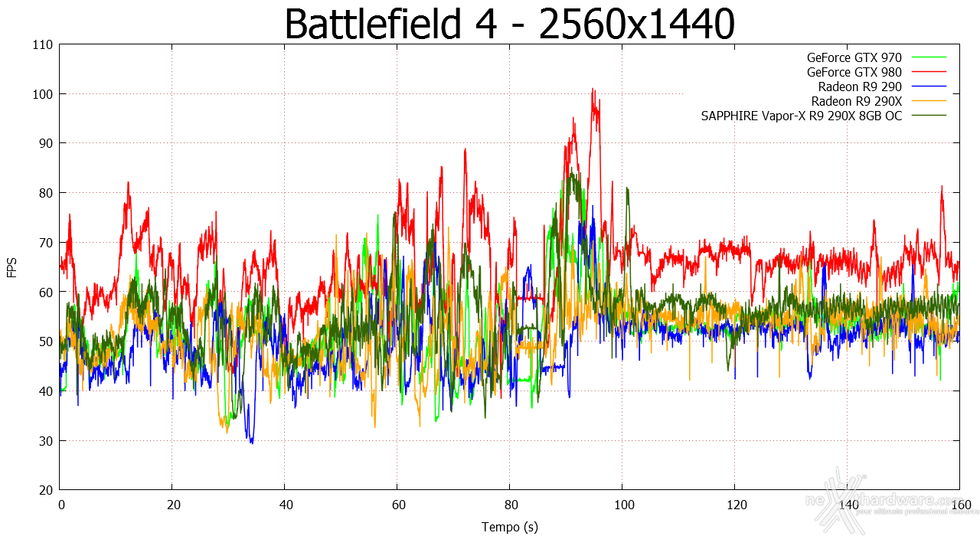
Task: Click the blue R9 290 lowest dip near 30 FPS
Action: 251,442
